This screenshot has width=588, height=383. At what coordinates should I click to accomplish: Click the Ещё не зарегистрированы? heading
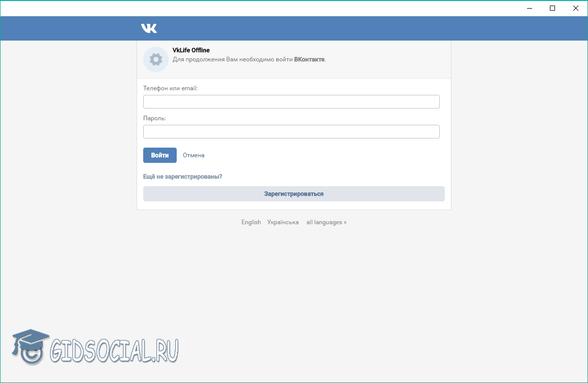[183, 177]
